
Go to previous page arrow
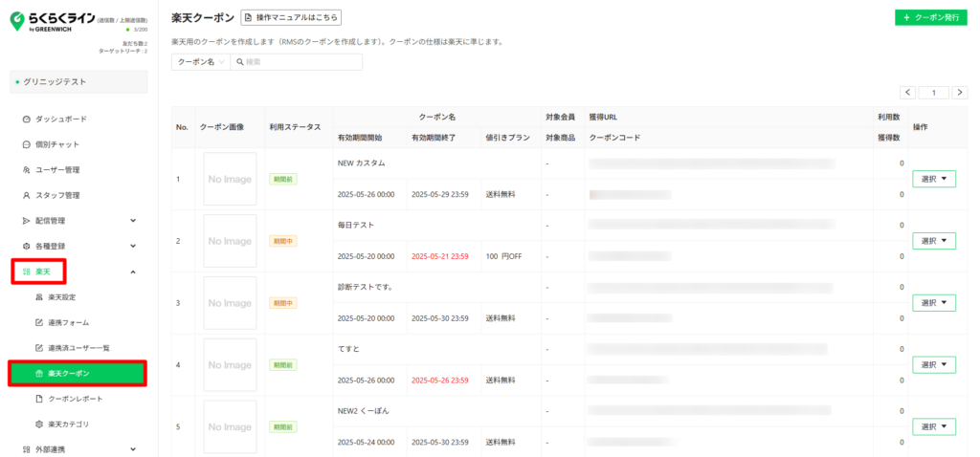tap(908, 93)
